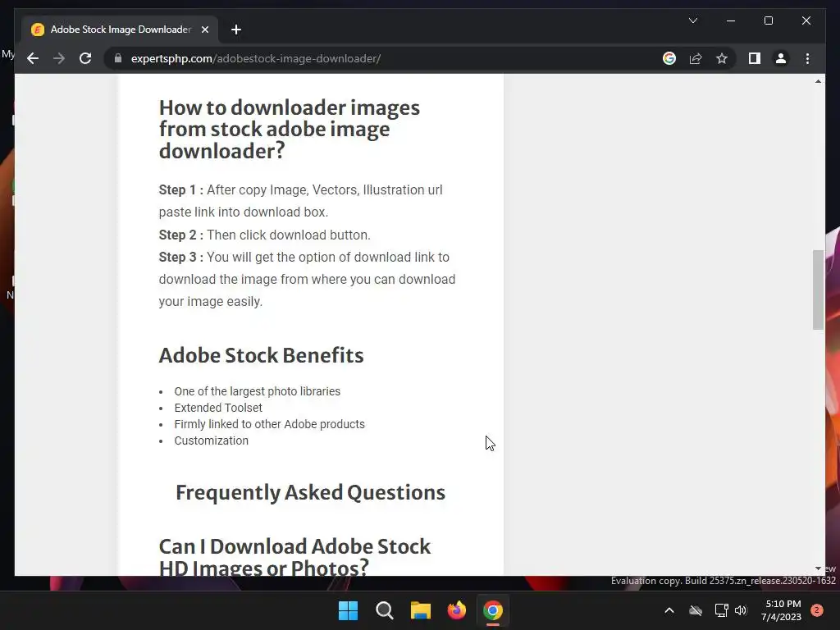Click the 'Step 1 :' label
The height and width of the screenshot is (630, 840).
[x=180, y=190]
